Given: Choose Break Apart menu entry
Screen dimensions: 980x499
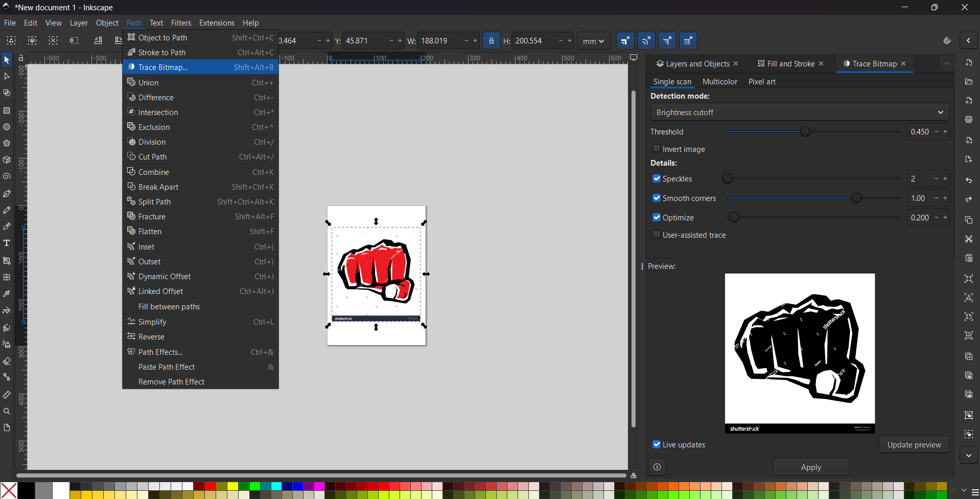Looking at the screenshot, I should click(200, 187).
